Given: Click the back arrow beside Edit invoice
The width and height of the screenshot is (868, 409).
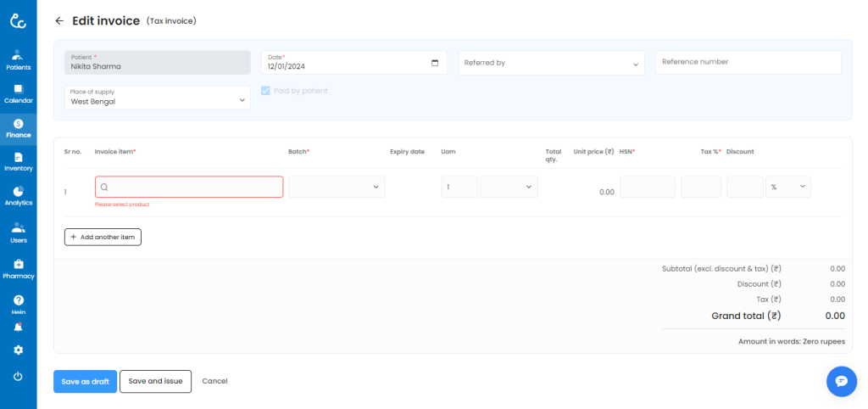Looking at the screenshot, I should click(x=58, y=20).
